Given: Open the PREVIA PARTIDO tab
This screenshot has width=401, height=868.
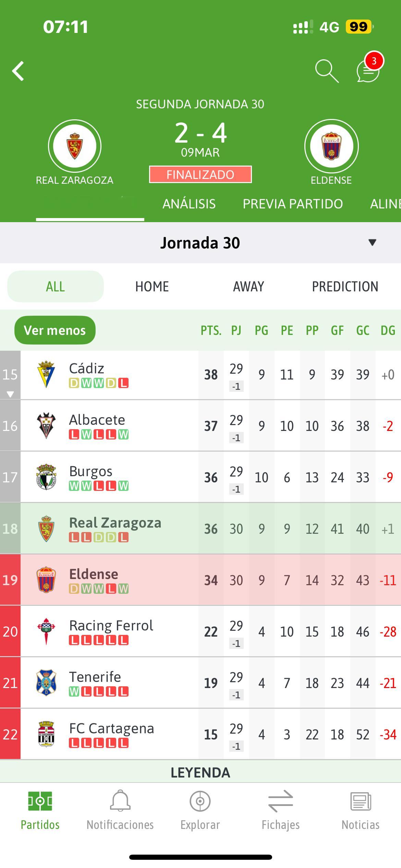Looking at the screenshot, I should click(x=293, y=204).
